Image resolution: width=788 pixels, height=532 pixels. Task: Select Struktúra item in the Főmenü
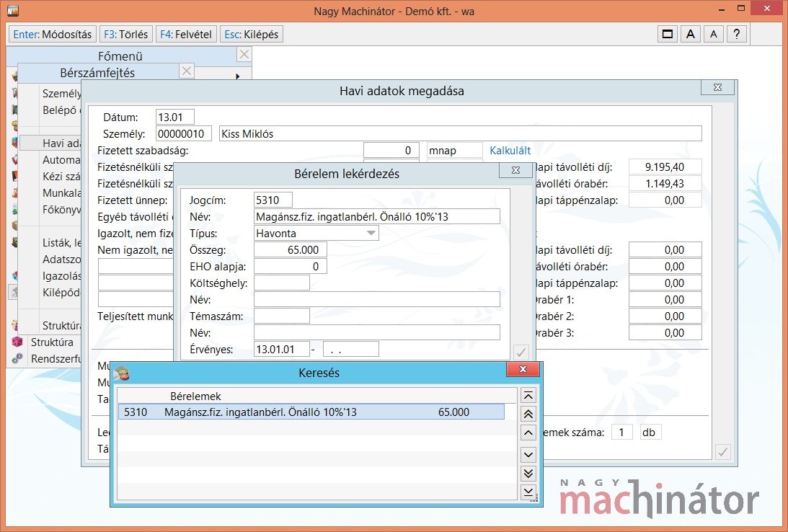tap(52, 342)
